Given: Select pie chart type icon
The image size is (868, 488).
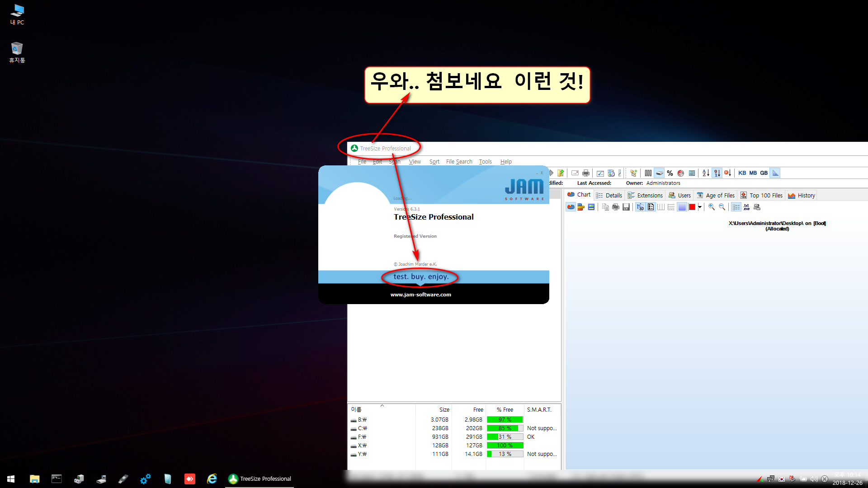Looking at the screenshot, I should tap(571, 207).
